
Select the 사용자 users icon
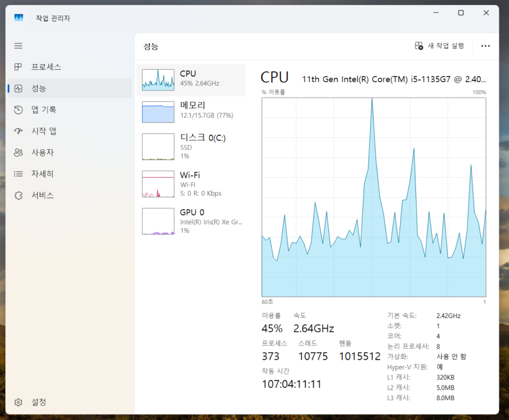click(x=18, y=153)
